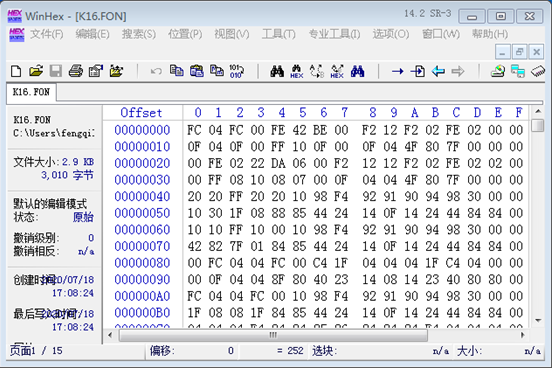Open file properties from the toolbar icon
Viewport: 552px width, 368px height.
point(96,71)
